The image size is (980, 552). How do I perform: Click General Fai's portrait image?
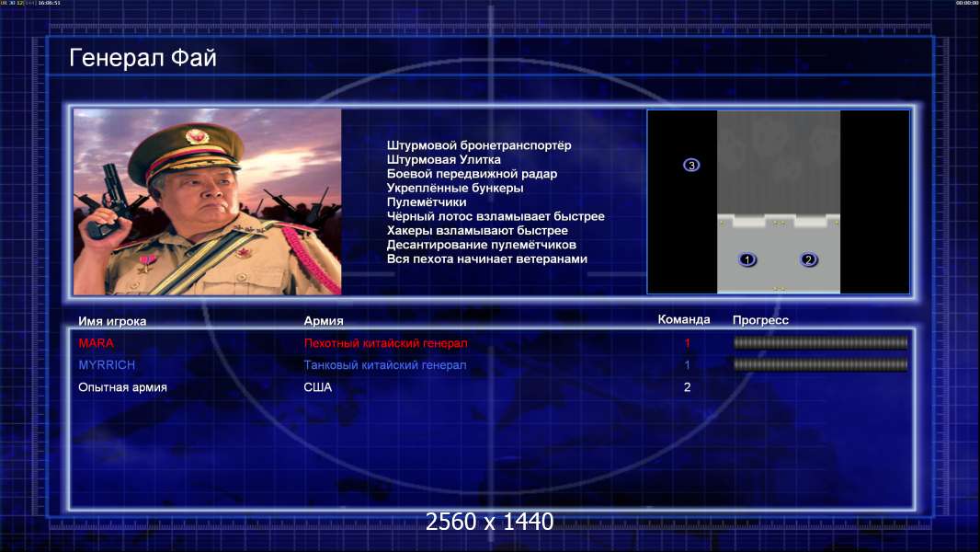pyautogui.click(x=207, y=202)
